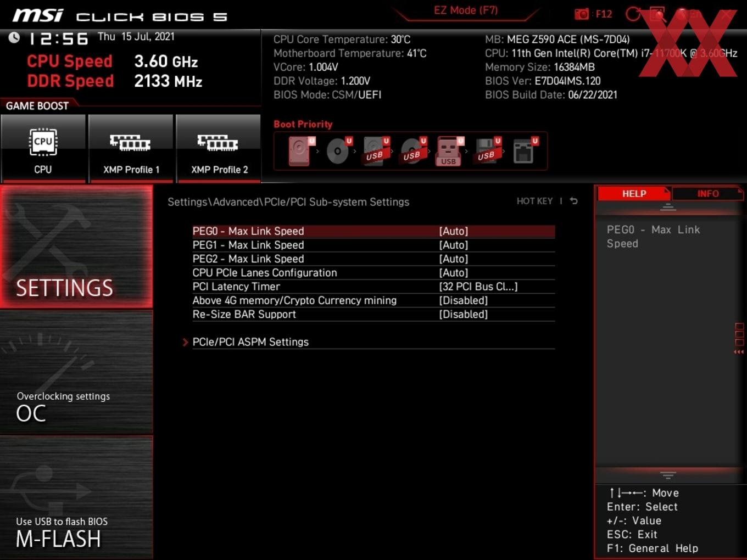Toggle Re-Size BAR Support setting
The width and height of the screenshot is (747, 560).
463,314
